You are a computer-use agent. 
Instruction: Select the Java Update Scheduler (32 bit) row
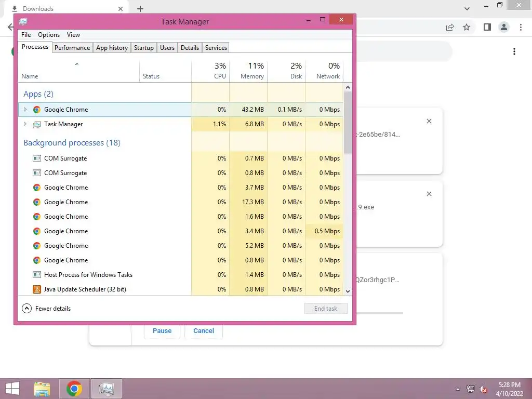click(180, 289)
